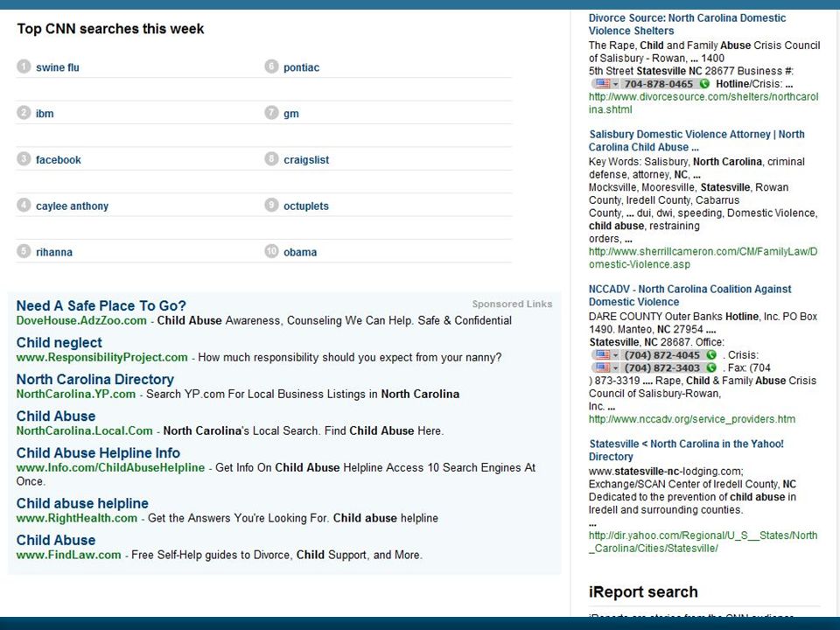Visit DoveHouse.AdzZoo.com sponsored URL
840x630 pixels.
[81, 320]
